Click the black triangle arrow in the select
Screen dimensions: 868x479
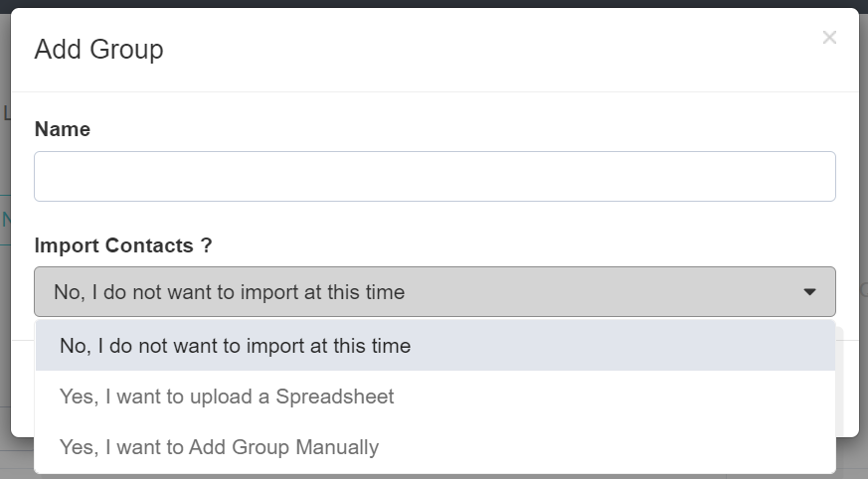(x=809, y=292)
